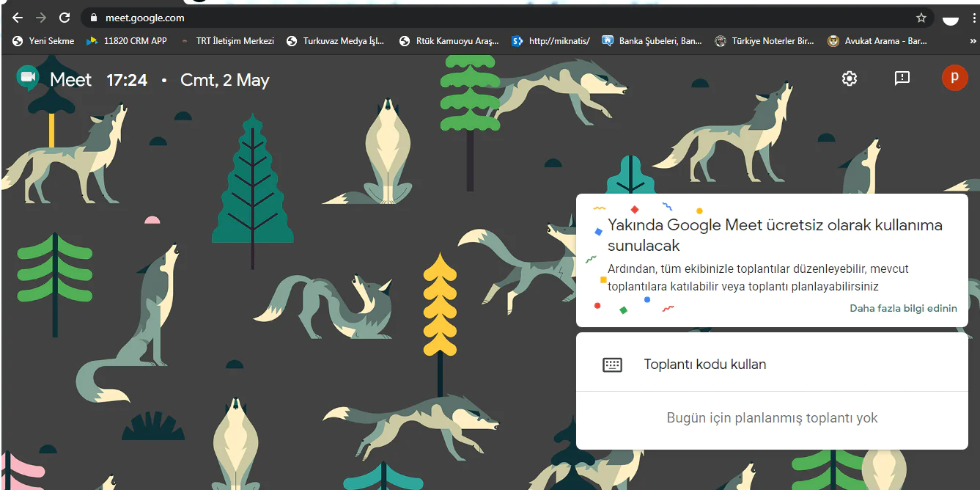
Task: Open the http://miknatis/ bookmark
Action: 551,41
